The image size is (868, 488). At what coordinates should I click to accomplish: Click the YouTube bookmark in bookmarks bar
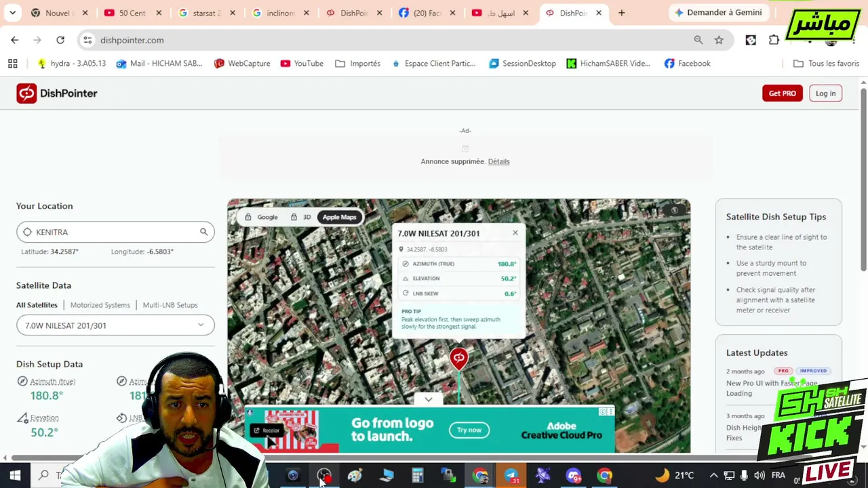tap(302, 63)
